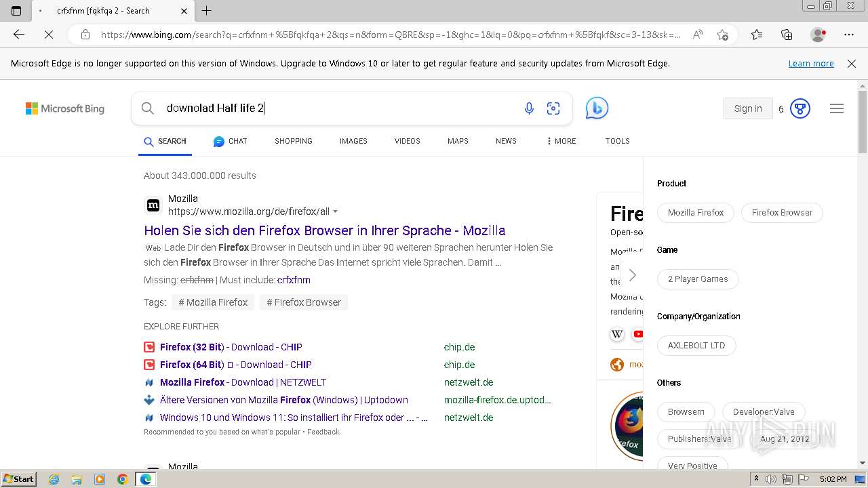Image resolution: width=868 pixels, height=488 pixels.
Task: Click the search magnifier icon
Action: [x=147, y=108]
